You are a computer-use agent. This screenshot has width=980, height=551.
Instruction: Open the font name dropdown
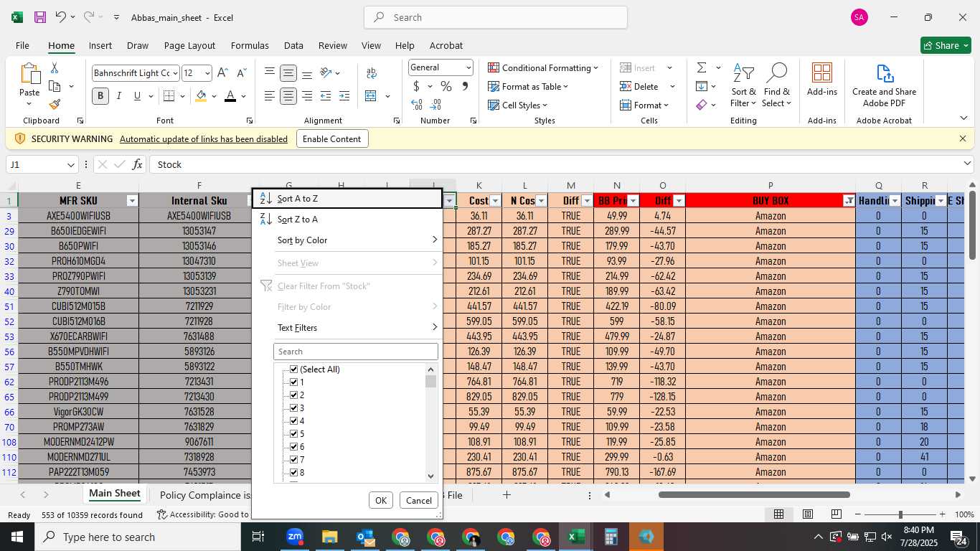coord(174,73)
